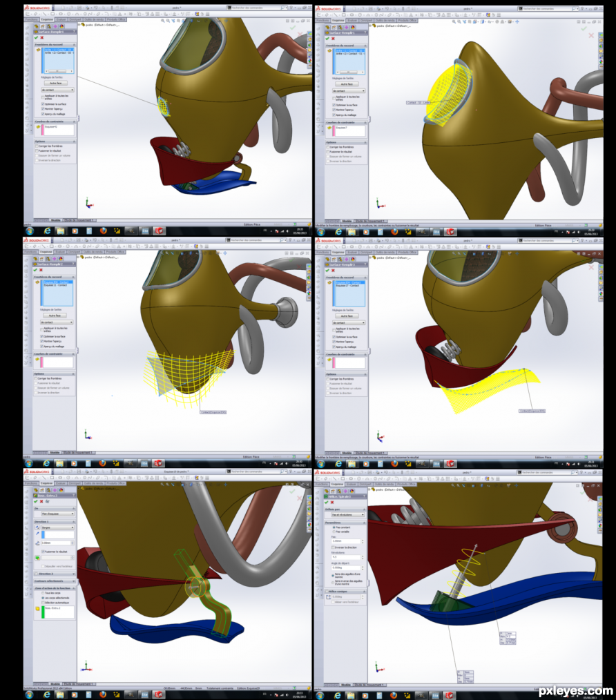This screenshot has width=616, height=700.
Task: Open ConfigurationManager tab icon in Boss.-Extru window
Action: tap(49, 490)
